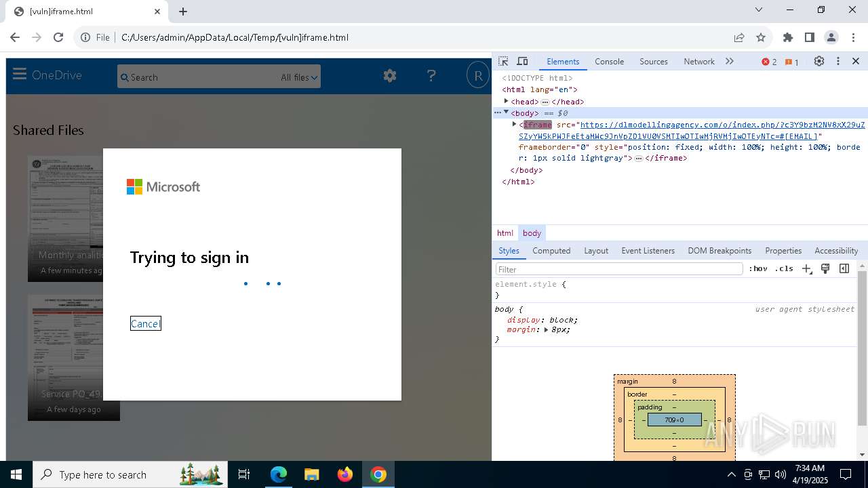Open Chrome three-dot menu

[852, 37]
